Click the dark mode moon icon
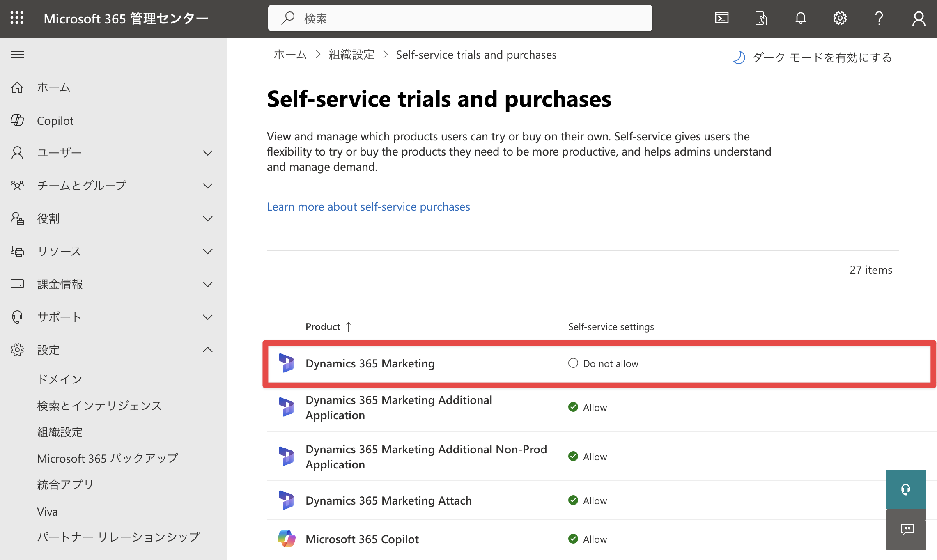 [x=739, y=57]
